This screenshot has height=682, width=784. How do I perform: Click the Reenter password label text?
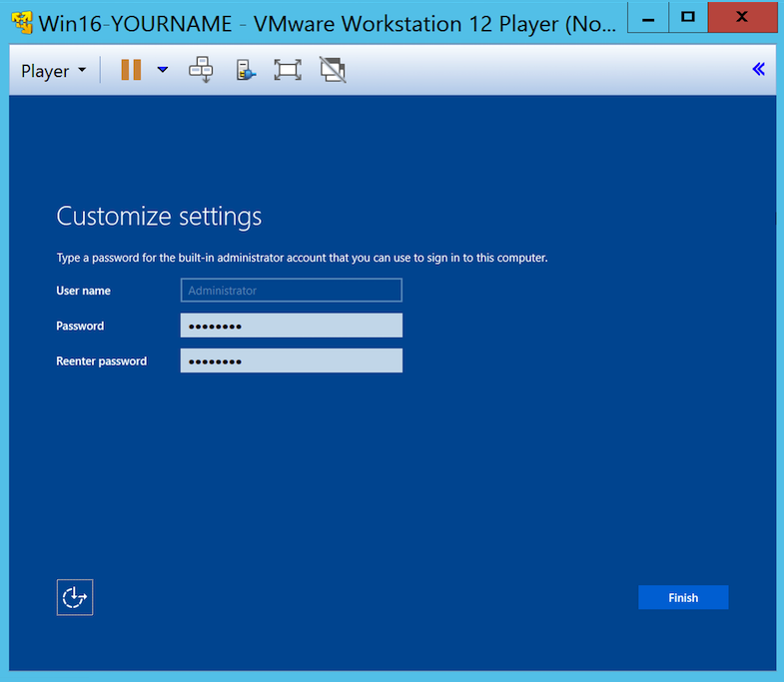tap(101, 361)
